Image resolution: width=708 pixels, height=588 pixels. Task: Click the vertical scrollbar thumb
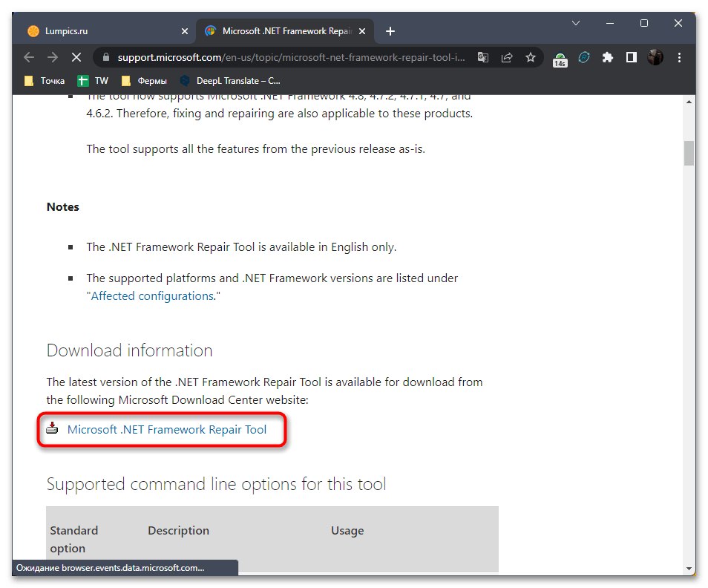pyautogui.click(x=689, y=154)
